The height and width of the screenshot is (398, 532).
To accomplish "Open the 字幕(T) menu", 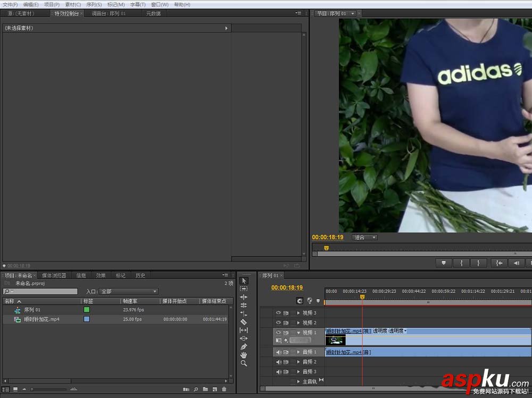I will pos(138,4).
